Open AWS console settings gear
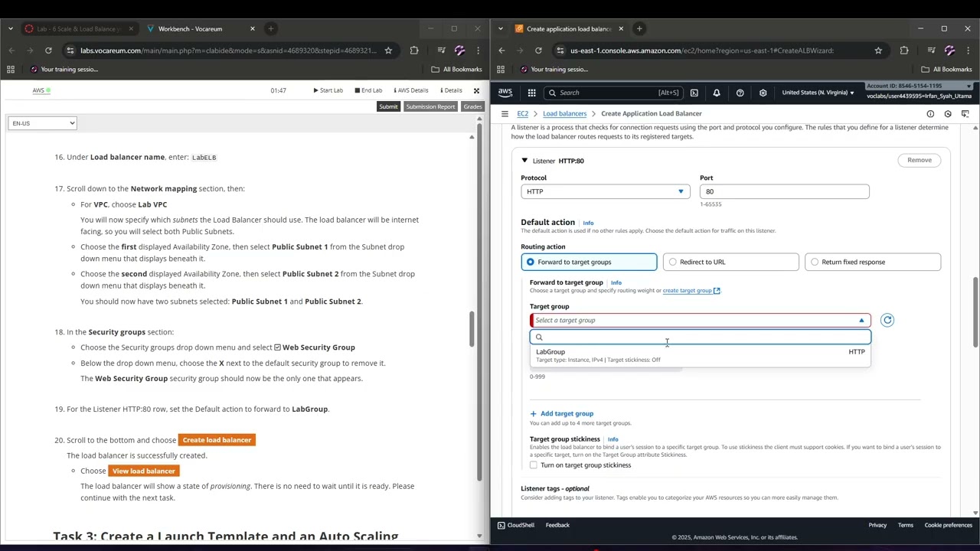Screen dimensions: 980x551 click(x=763, y=93)
